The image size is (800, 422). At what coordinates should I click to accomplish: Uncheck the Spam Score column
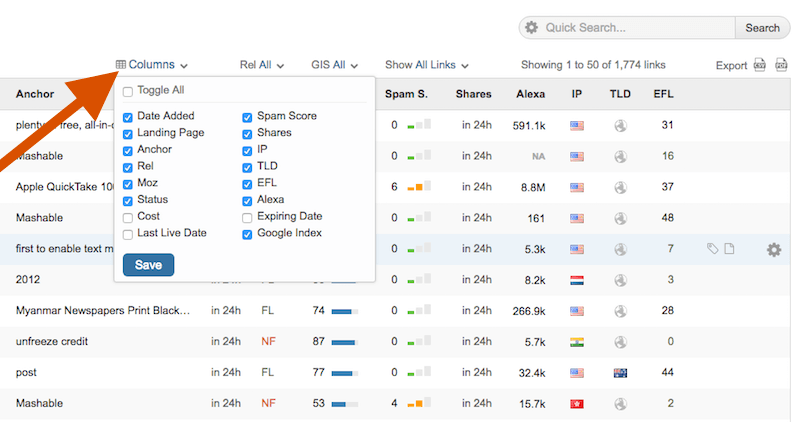(x=247, y=117)
